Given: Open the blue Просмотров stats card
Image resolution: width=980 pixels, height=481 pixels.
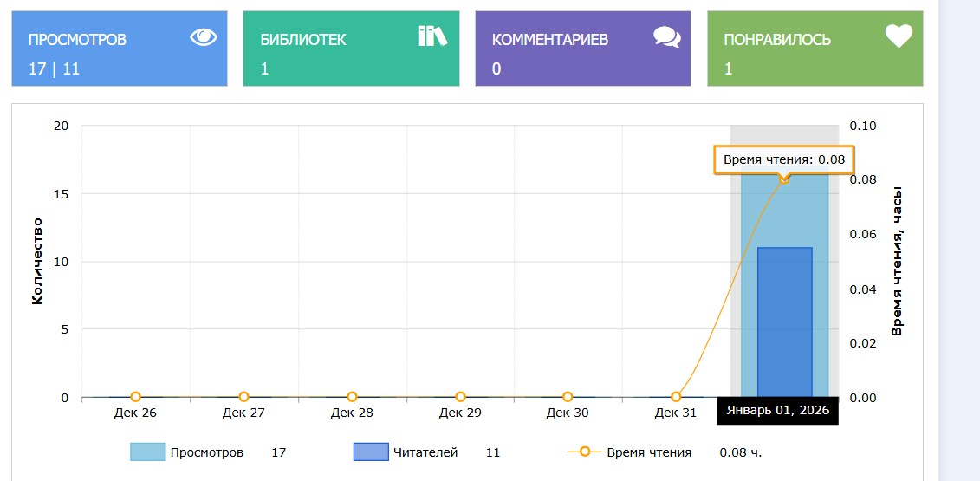Looking at the screenshot, I should pos(120,49).
